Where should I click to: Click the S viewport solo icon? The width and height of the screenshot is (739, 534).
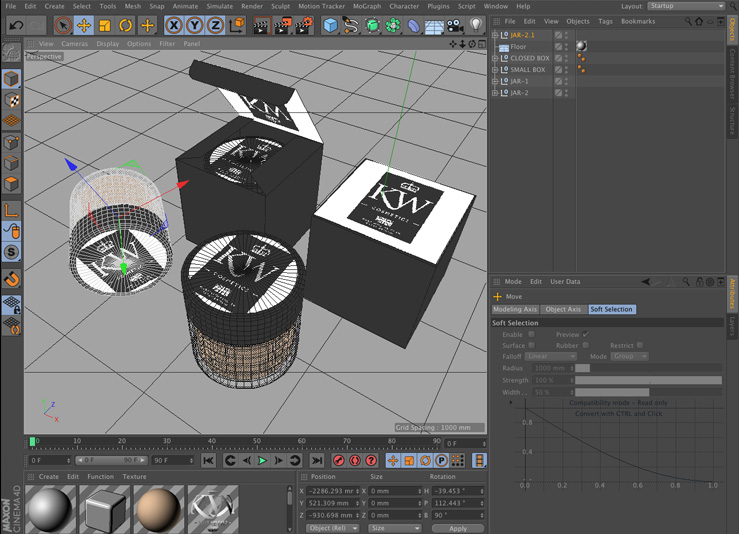[x=11, y=252]
